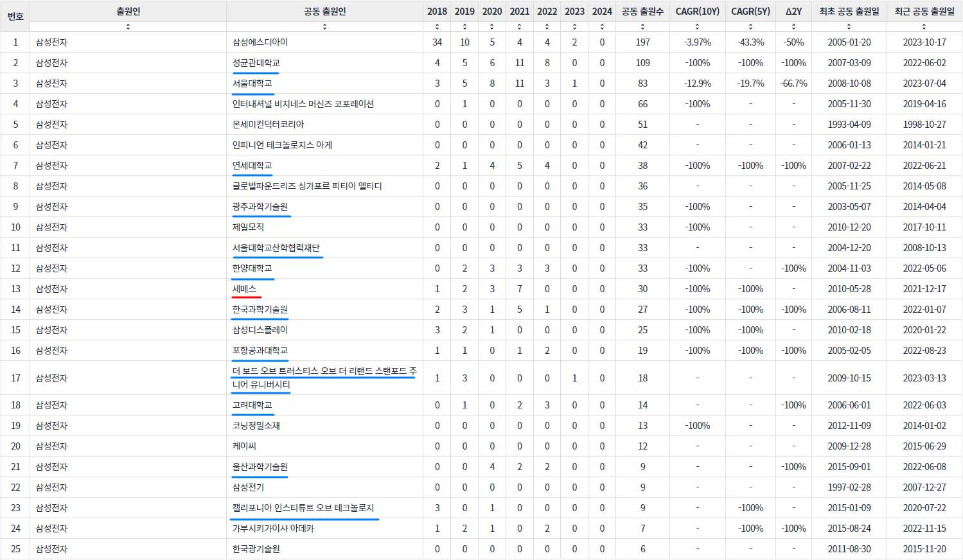
Task: Select the 삼성전기 cell in row 22
Action: coord(324,487)
